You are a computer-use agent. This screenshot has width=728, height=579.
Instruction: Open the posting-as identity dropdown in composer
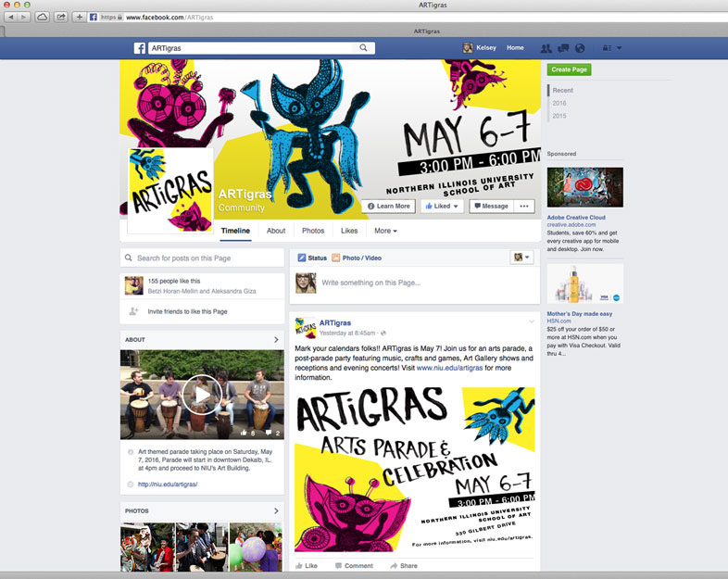pyautogui.click(x=521, y=258)
